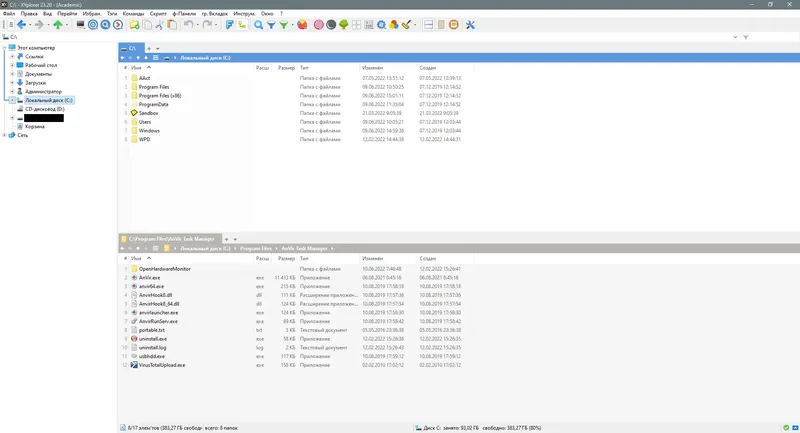Expand the Ссылки tree node
The image size is (800, 433).
[x=12, y=57]
